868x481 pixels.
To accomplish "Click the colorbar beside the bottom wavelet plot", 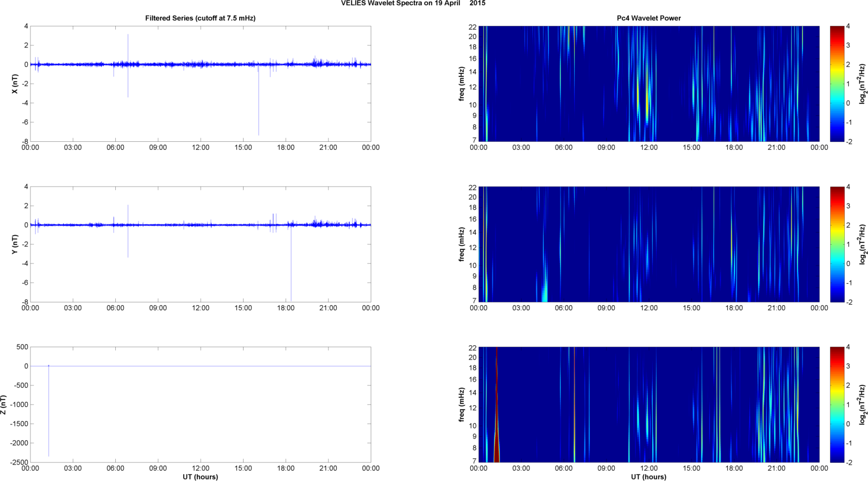I will [837, 405].
